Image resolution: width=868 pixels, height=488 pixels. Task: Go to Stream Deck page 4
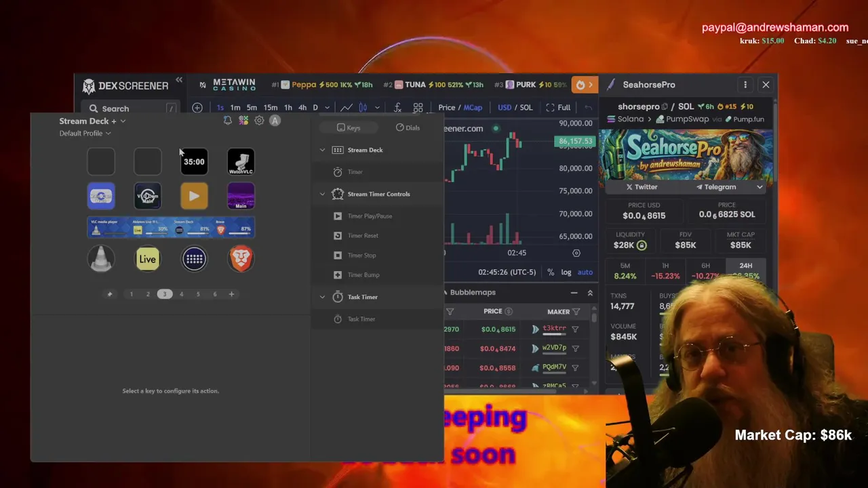tap(181, 294)
